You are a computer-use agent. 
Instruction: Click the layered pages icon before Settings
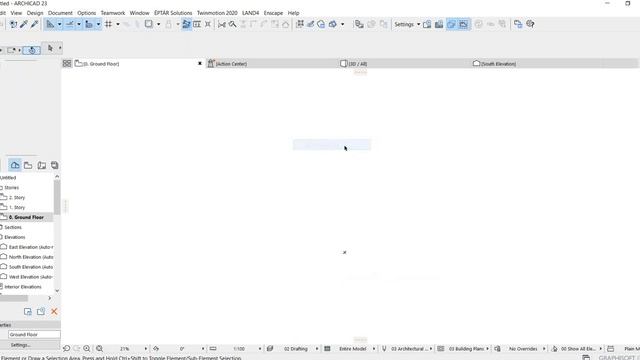(359, 24)
